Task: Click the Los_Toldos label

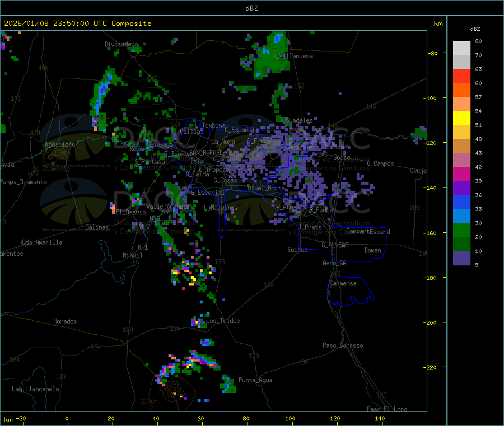Action: [x=223, y=321]
